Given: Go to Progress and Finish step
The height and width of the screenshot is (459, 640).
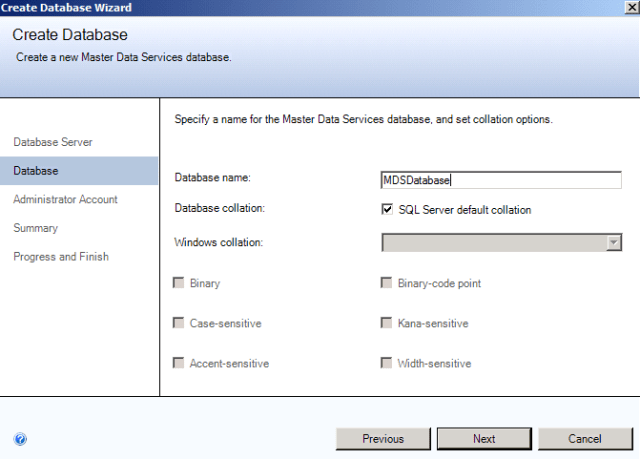Looking at the screenshot, I should (61, 256).
